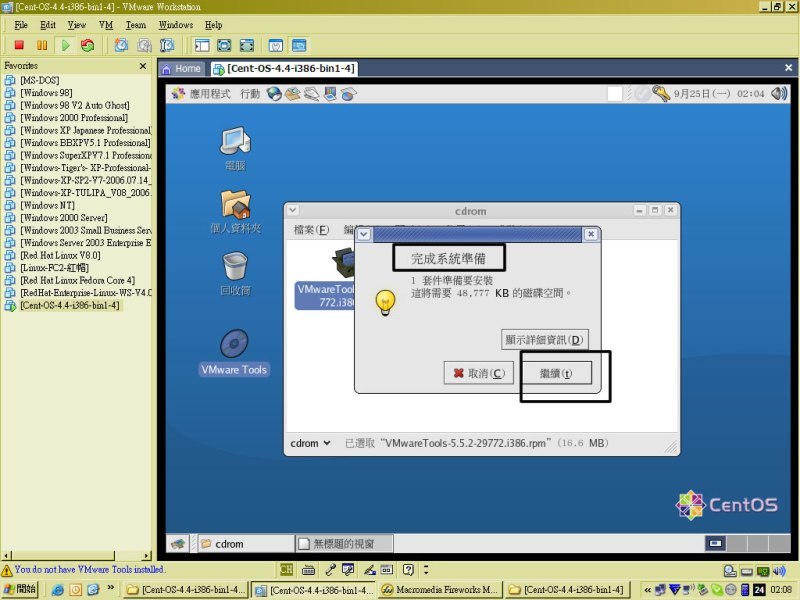
Task: Select [Windows NT] in Favorites
Action: pyautogui.click(x=47, y=205)
